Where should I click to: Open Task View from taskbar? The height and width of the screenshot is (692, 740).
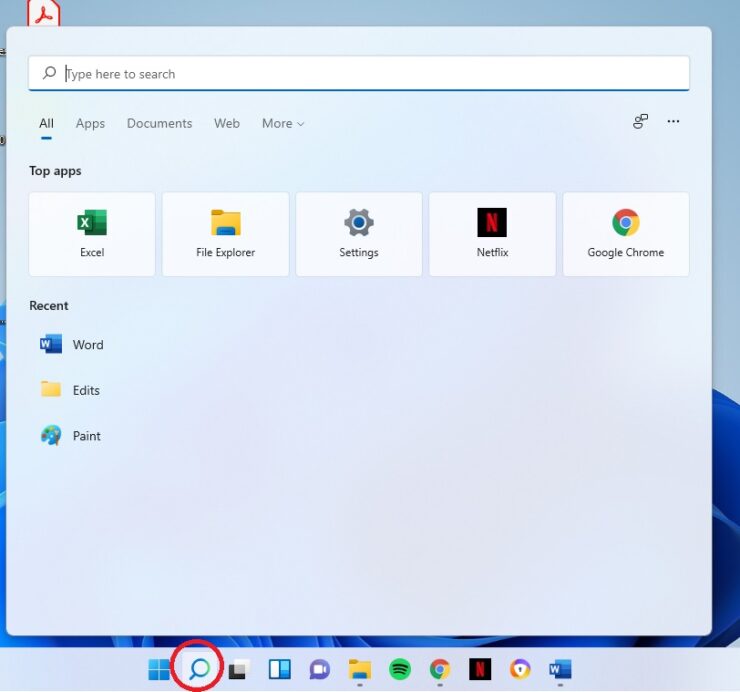point(239,669)
